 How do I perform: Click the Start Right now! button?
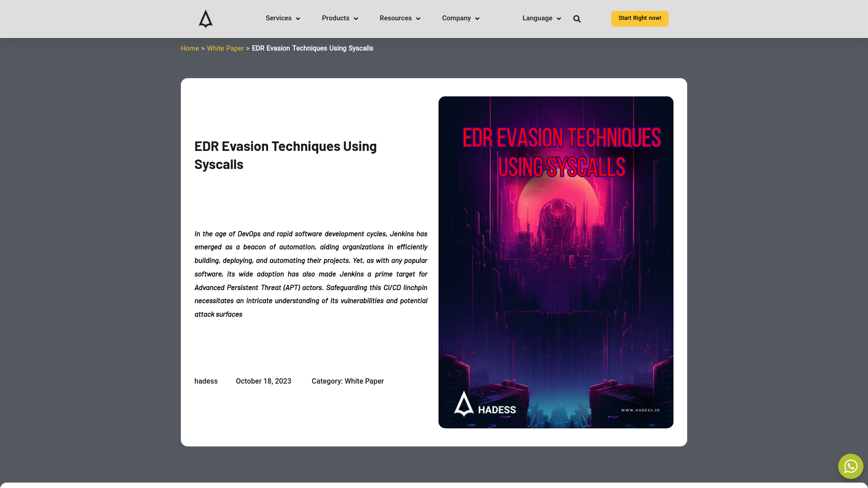pos(640,19)
